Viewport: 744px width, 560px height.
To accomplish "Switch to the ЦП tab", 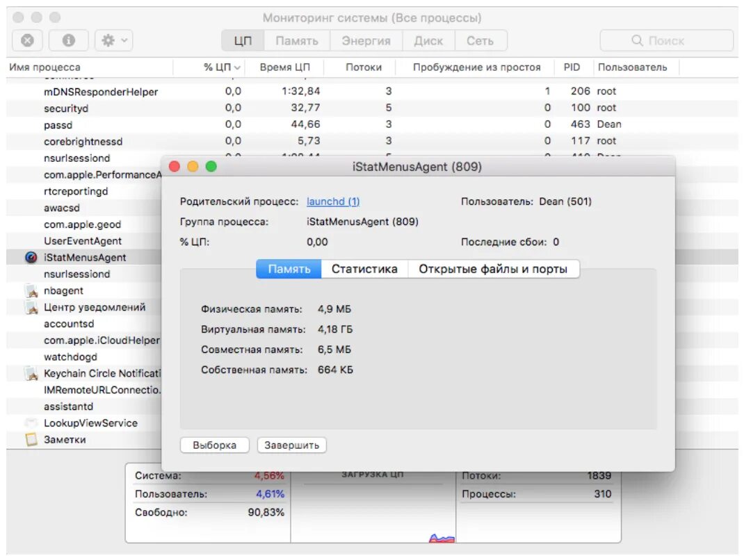I will [243, 41].
